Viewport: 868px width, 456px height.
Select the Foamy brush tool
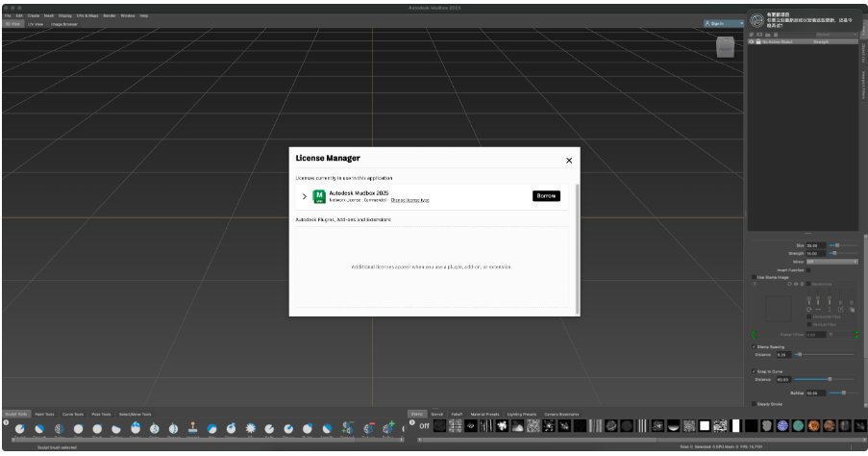(x=136, y=428)
